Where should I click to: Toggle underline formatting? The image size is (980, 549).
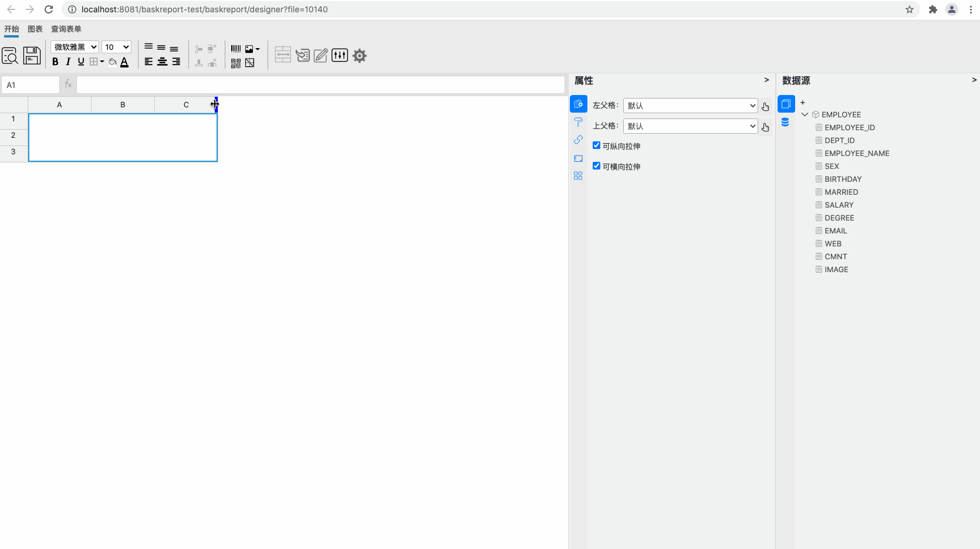[x=81, y=62]
